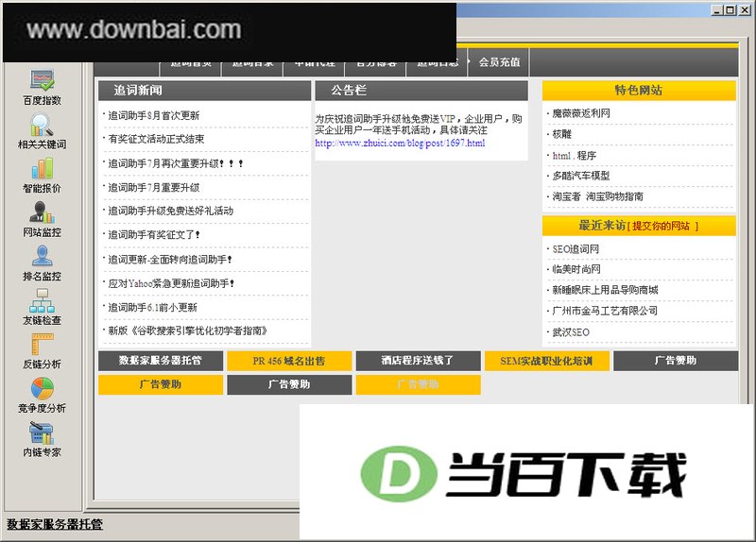Launch the 内链专家 icon
This screenshot has width=756, height=542.
click(x=42, y=432)
